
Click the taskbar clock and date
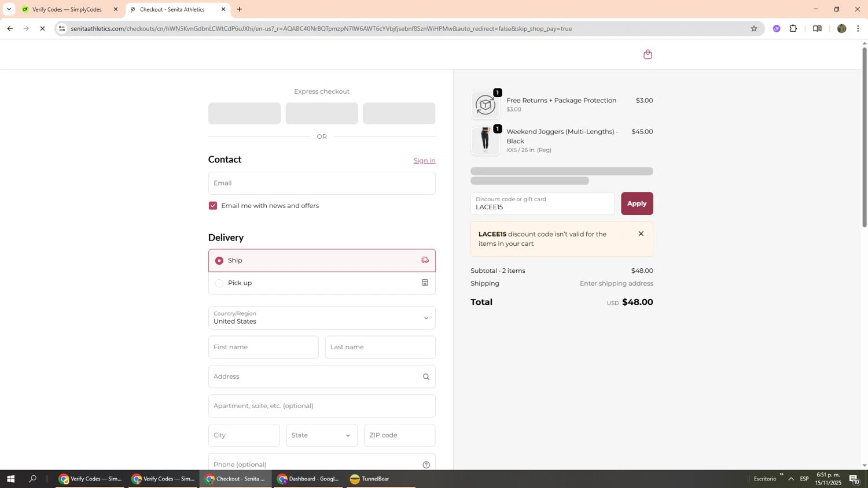829,479
